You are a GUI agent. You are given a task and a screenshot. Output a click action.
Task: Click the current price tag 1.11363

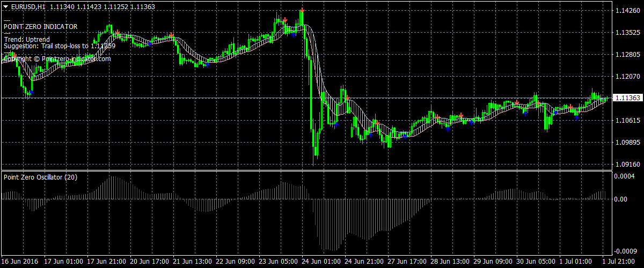[627, 98]
